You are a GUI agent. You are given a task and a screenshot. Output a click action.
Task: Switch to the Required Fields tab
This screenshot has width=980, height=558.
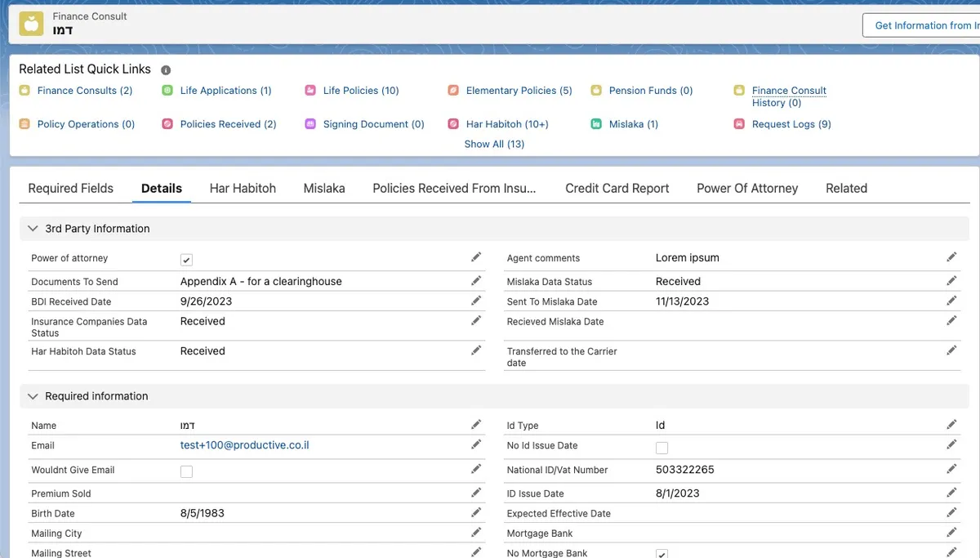click(x=71, y=188)
